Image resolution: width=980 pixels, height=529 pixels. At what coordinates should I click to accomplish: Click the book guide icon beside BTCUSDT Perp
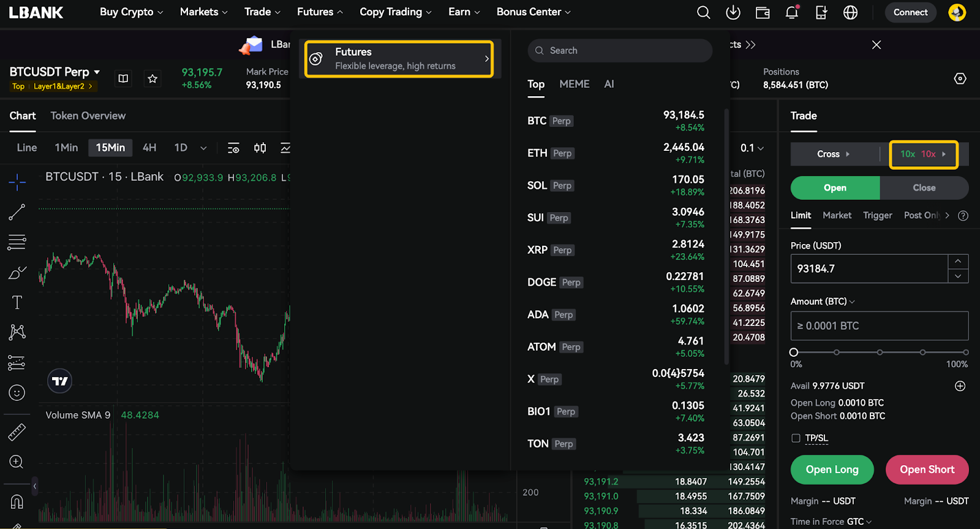[x=123, y=78]
